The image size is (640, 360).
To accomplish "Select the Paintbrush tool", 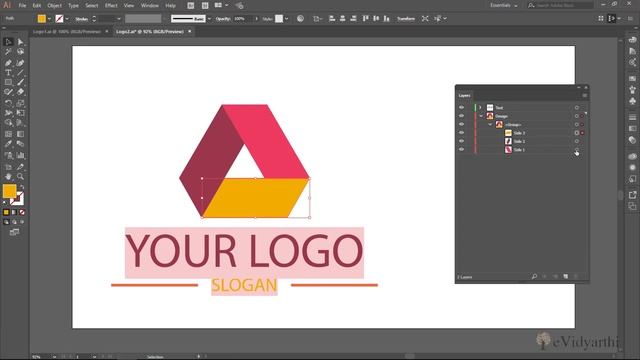I will point(20,82).
